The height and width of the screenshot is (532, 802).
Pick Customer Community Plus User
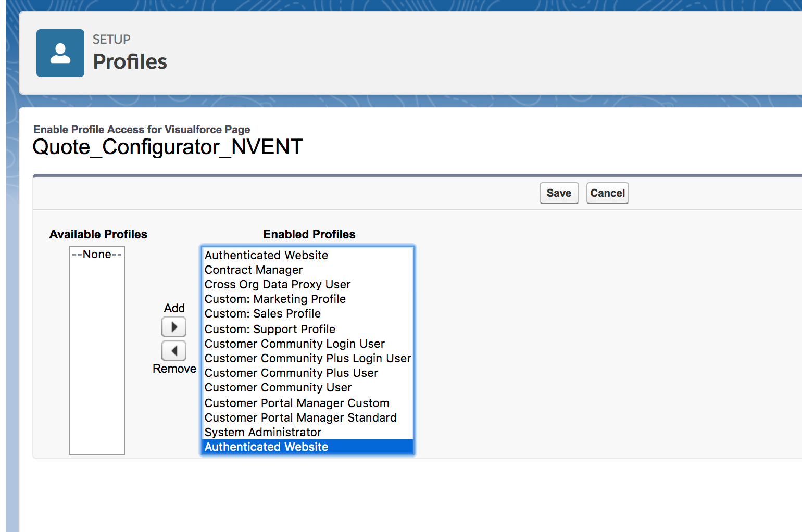[x=291, y=373]
